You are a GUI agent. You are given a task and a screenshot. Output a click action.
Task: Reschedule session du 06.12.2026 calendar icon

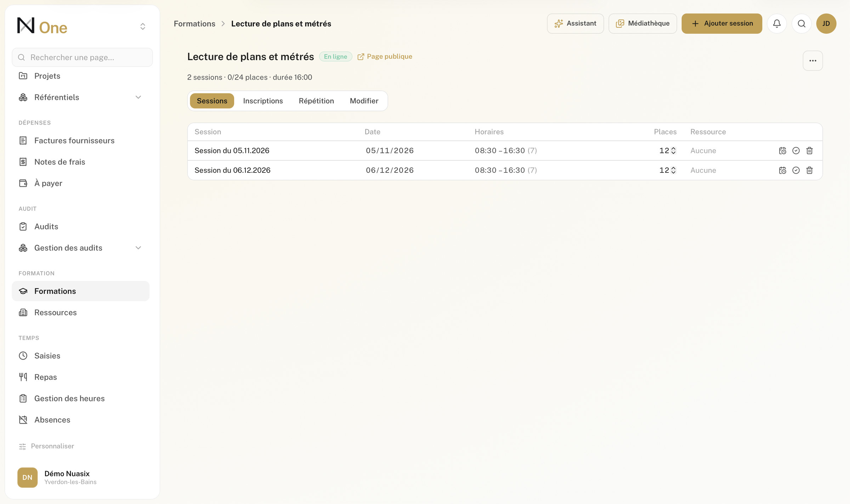click(x=782, y=170)
